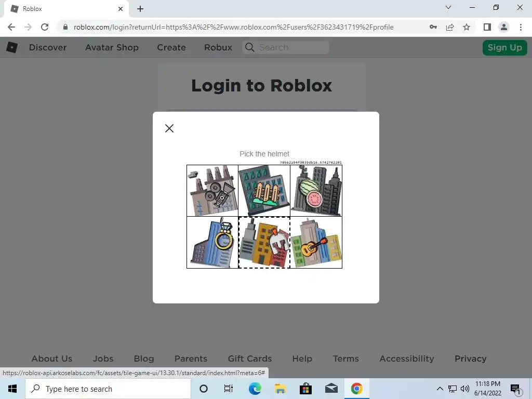Expand the tab search chevron

coord(448,7)
